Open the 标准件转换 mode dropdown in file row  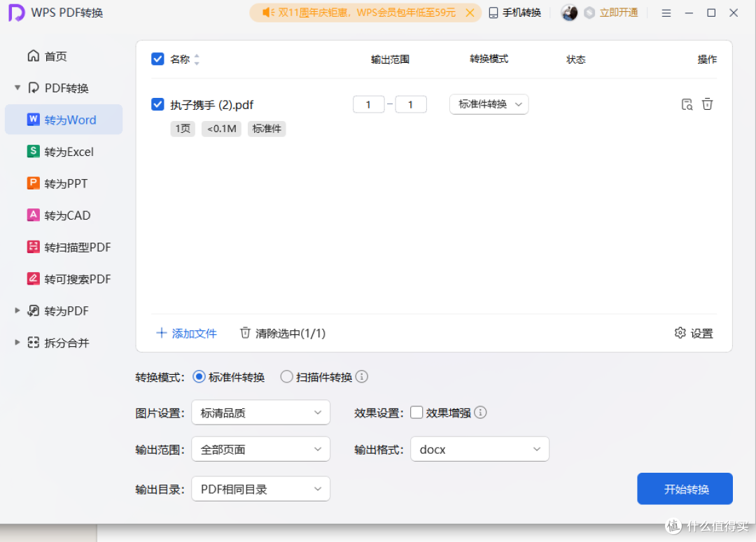click(x=489, y=104)
